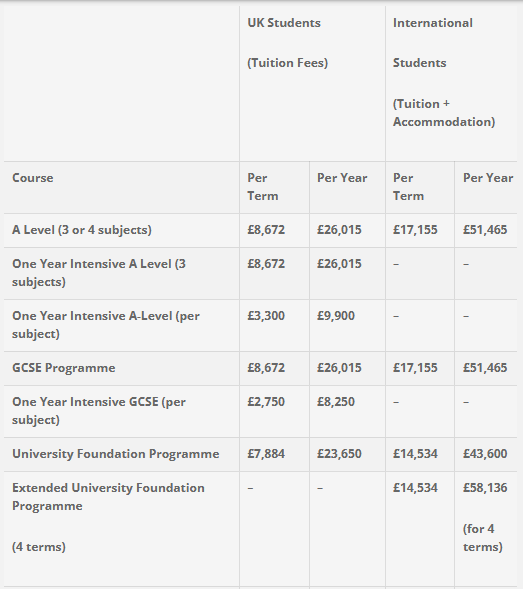Screen dimensions: 523x589
Task: Select the £3,300 per term fee
Action: 266,316
